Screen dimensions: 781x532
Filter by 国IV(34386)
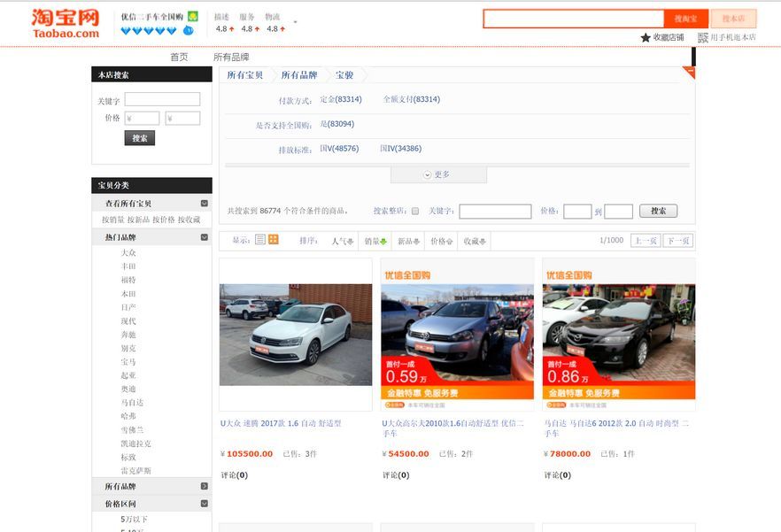click(x=400, y=149)
